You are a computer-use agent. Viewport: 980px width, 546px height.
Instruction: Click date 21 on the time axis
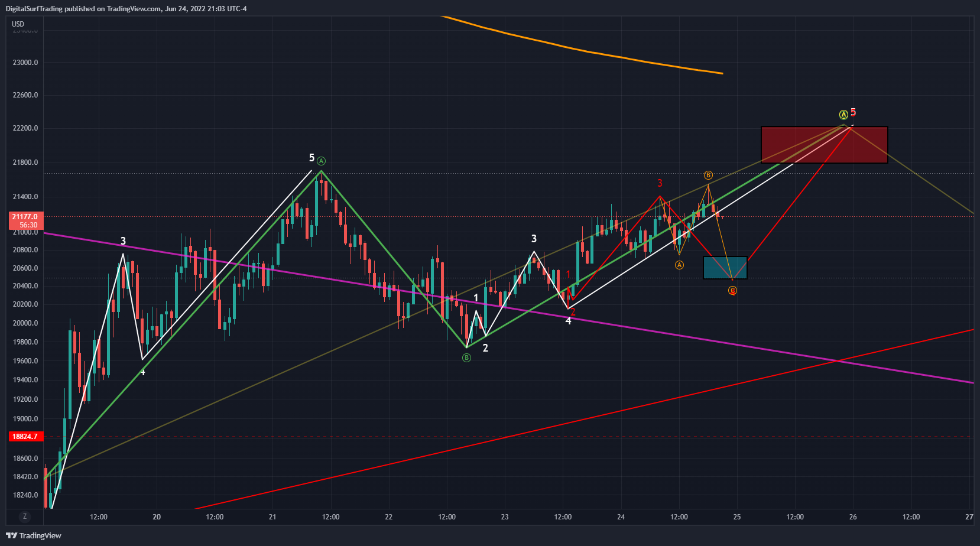tap(272, 517)
